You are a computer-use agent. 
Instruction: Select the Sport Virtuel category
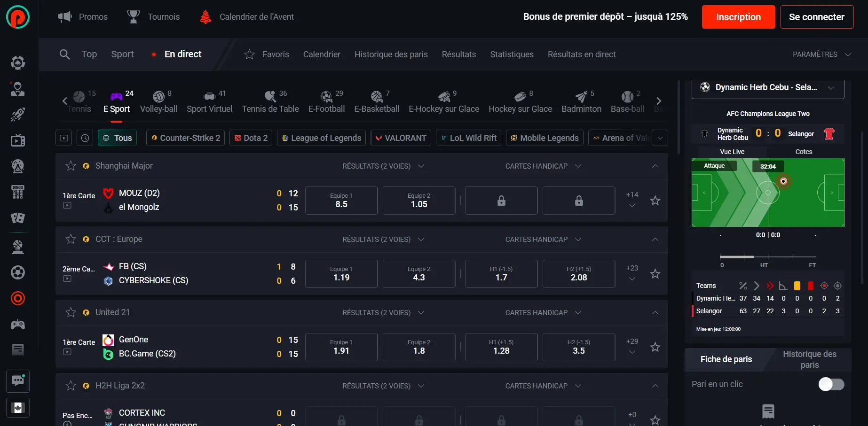click(x=209, y=102)
